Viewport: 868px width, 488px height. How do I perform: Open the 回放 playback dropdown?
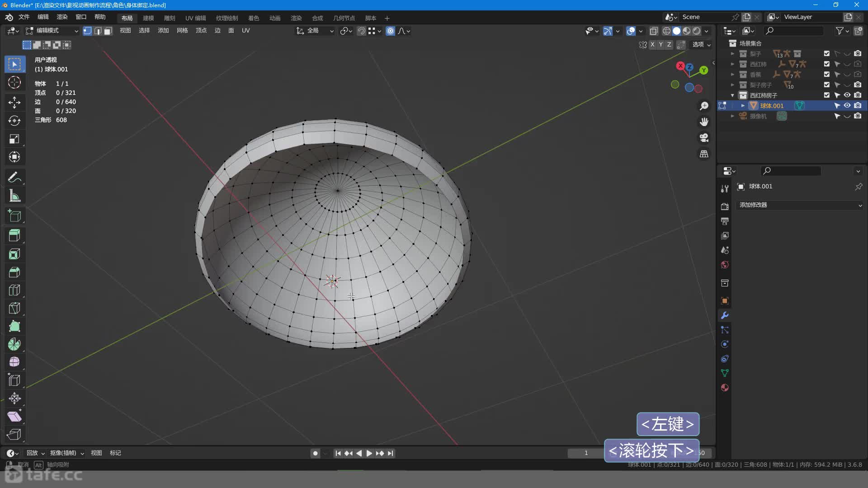click(36, 453)
